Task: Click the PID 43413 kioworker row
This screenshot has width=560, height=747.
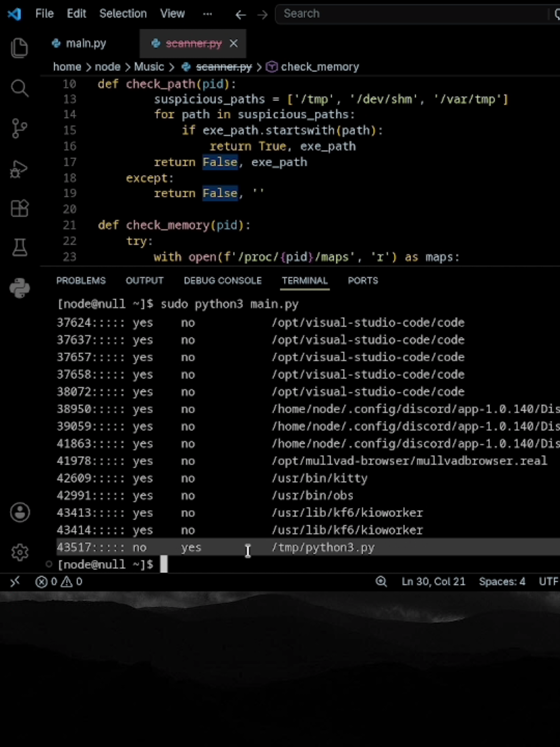Action: coord(308,513)
